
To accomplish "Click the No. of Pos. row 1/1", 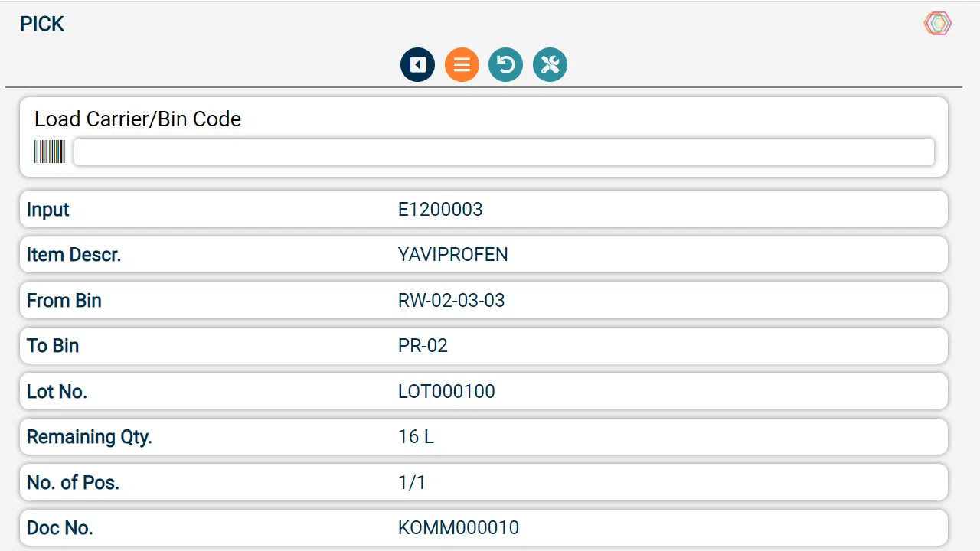I will (484, 482).
